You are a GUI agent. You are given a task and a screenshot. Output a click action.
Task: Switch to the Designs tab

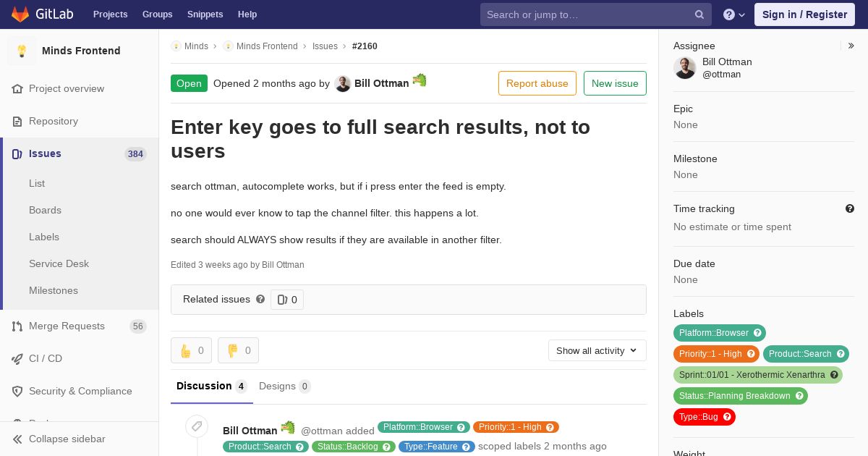[285, 386]
